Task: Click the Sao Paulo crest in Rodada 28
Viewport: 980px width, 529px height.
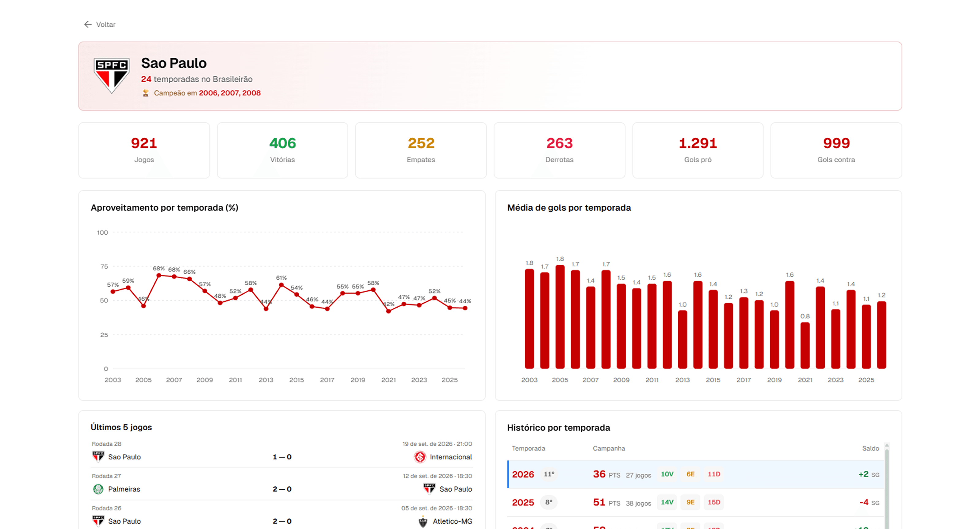Action: (98, 457)
